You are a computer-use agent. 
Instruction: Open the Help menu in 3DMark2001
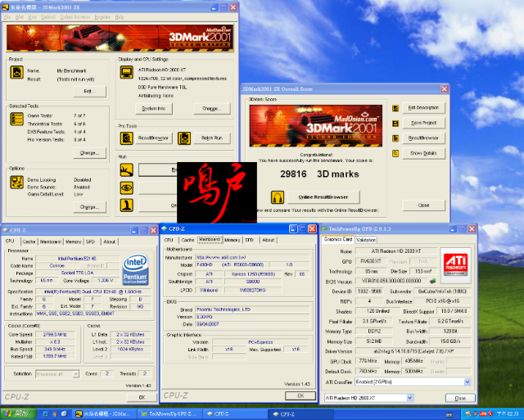120,17
